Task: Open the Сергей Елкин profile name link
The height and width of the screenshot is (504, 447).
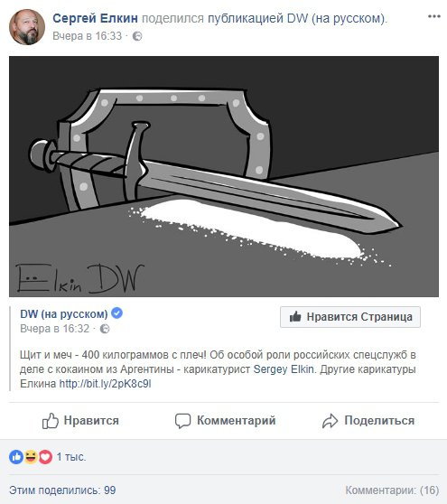Action: [x=95, y=18]
